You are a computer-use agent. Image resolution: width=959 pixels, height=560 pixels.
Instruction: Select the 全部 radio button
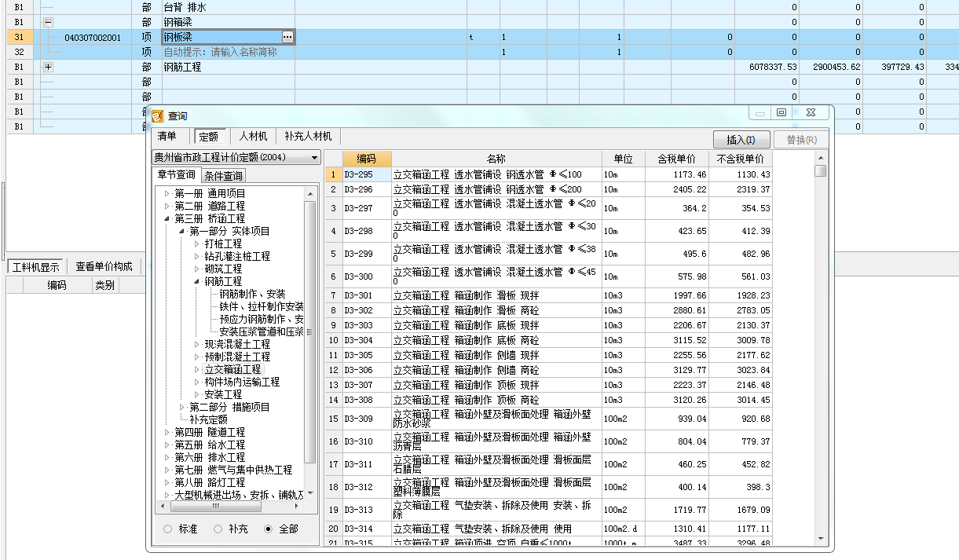(267, 529)
